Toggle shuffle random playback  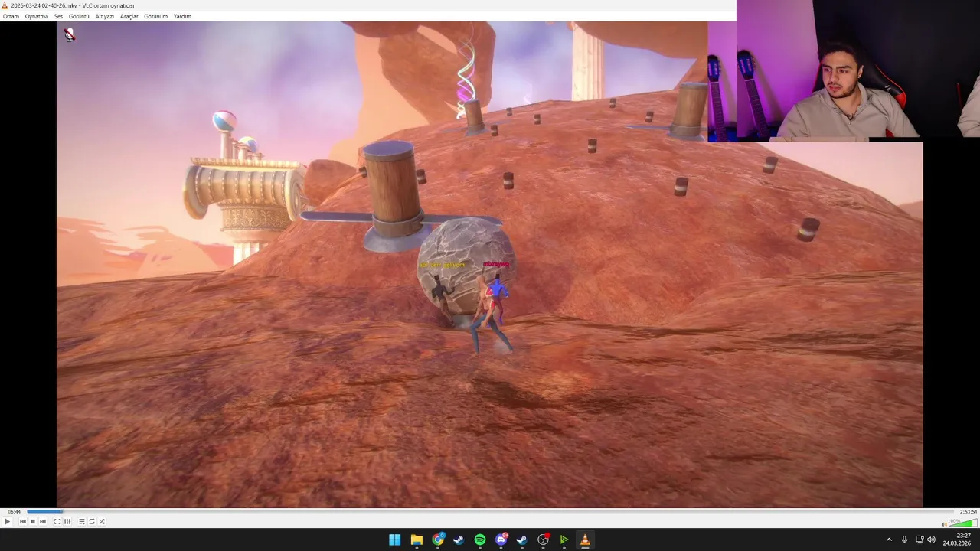coord(101,521)
